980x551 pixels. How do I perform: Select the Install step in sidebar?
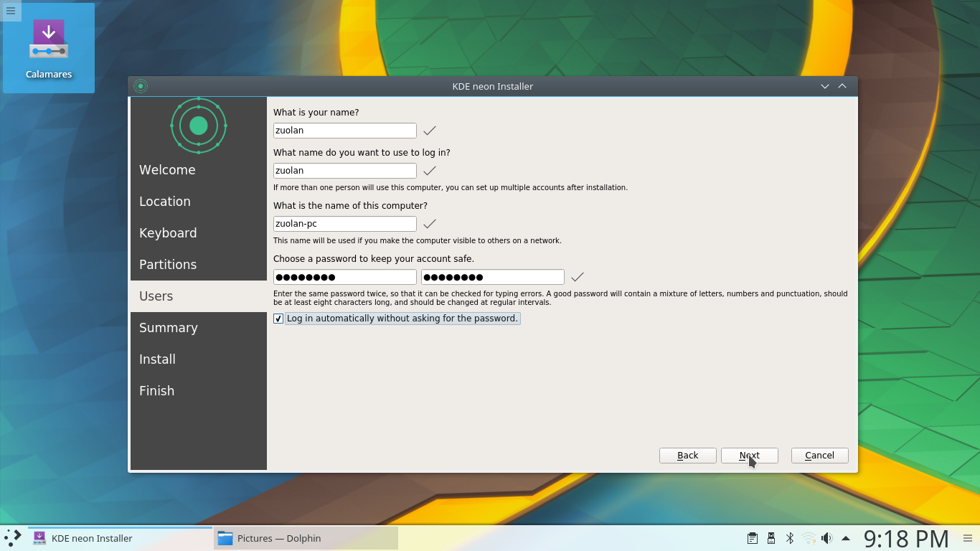(x=199, y=359)
